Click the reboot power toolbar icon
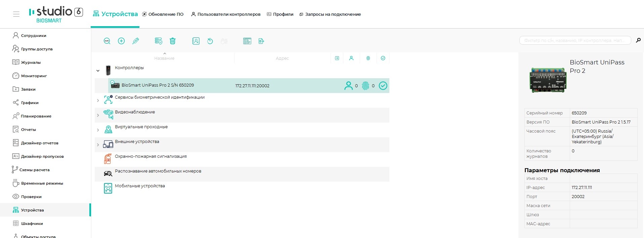Screen dimensions: 644x238 pos(210,41)
